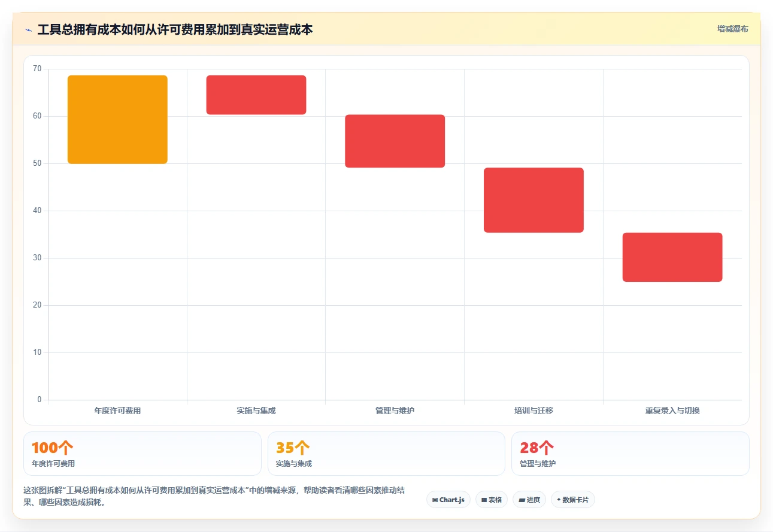
Task: Click the lightning icon beside the chart title
Action: 29,30
